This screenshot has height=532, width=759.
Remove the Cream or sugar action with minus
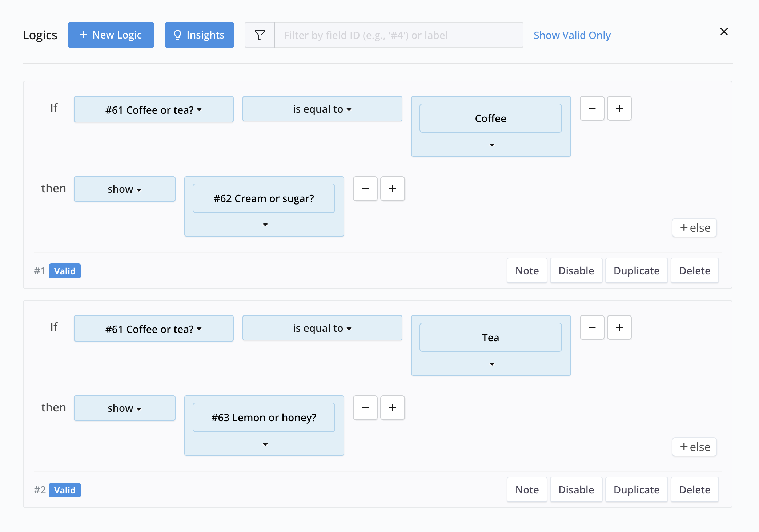pos(365,189)
